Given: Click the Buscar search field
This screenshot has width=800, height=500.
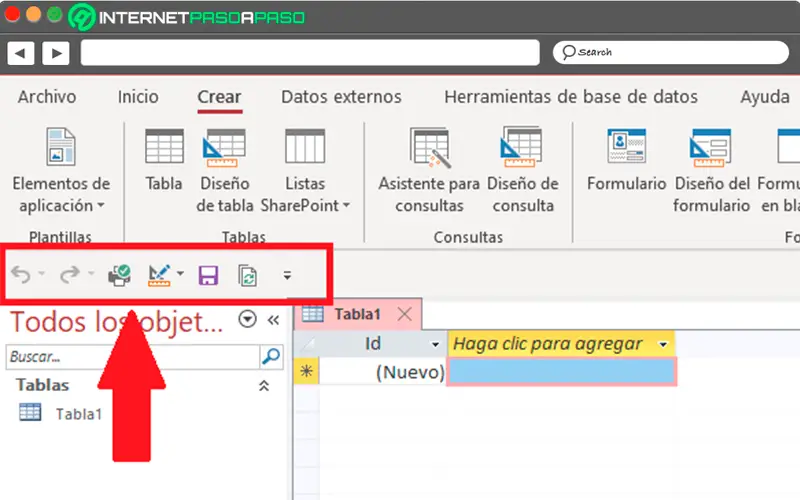Looking at the screenshot, I should 133,357.
